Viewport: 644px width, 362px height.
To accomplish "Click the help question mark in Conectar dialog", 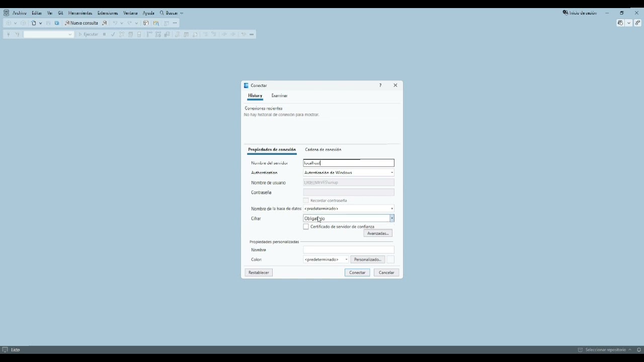I will pos(380,85).
